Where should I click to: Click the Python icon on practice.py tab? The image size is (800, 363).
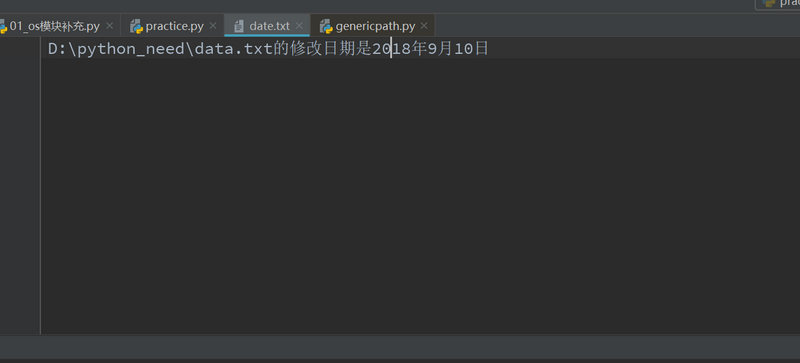tap(136, 26)
